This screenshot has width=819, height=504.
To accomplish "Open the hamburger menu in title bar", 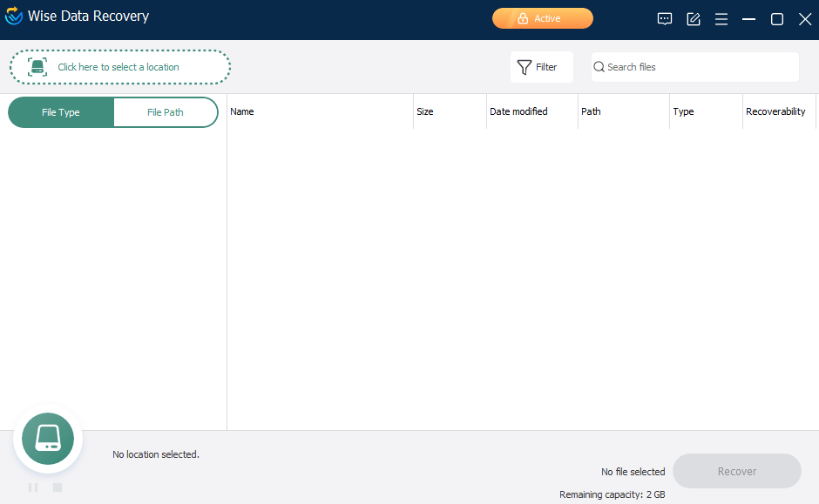I will pyautogui.click(x=721, y=19).
